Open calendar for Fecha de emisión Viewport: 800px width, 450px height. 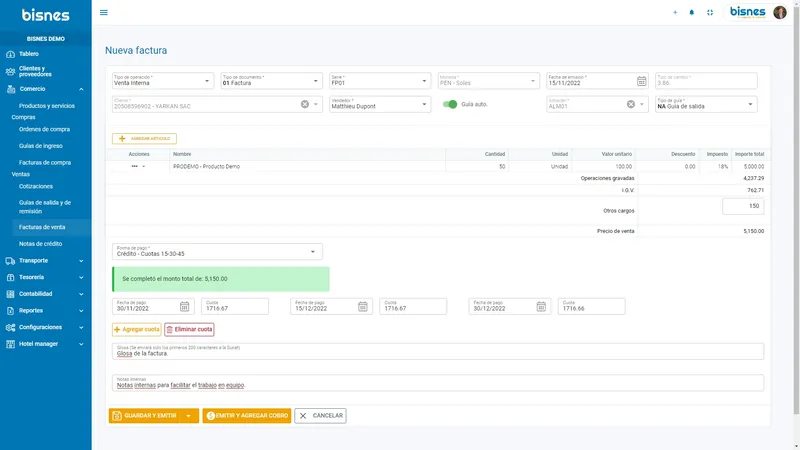pos(641,81)
